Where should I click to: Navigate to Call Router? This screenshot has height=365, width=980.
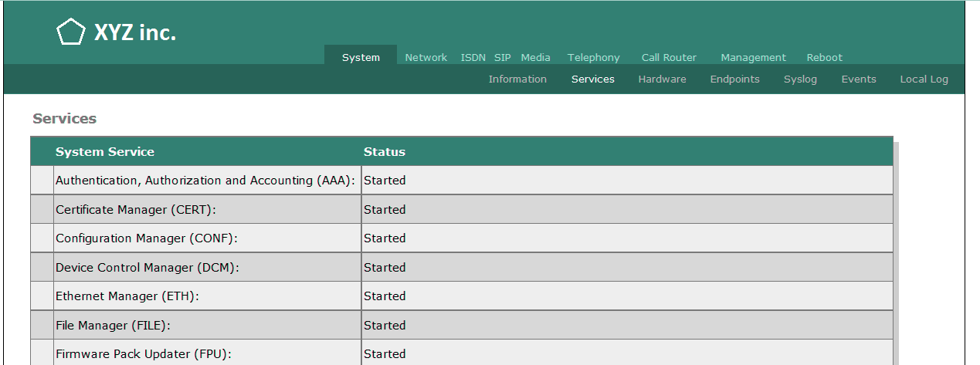coord(669,57)
